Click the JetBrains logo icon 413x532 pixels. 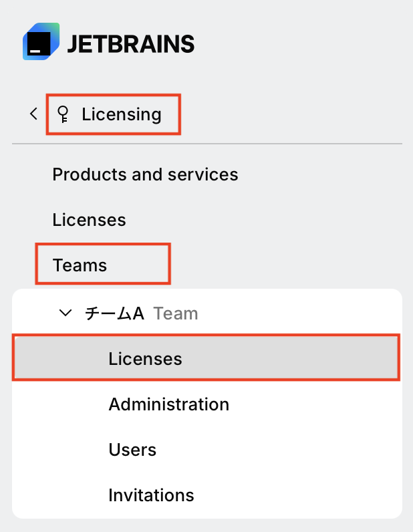[41, 41]
